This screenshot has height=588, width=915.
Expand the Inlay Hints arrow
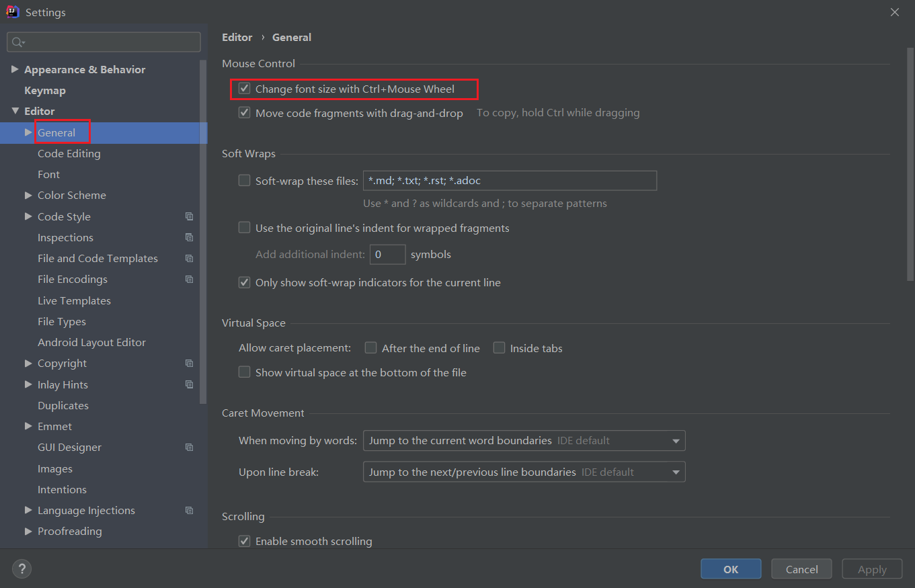pyautogui.click(x=28, y=384)
